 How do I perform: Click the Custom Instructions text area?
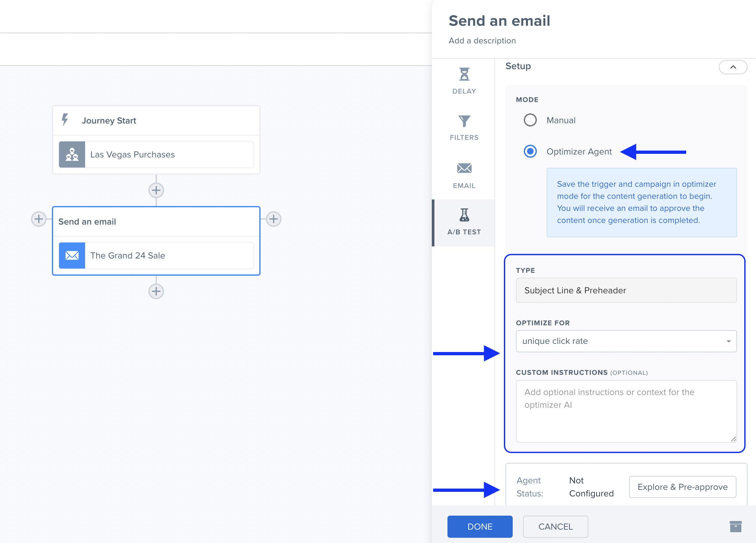pos(626,411)
